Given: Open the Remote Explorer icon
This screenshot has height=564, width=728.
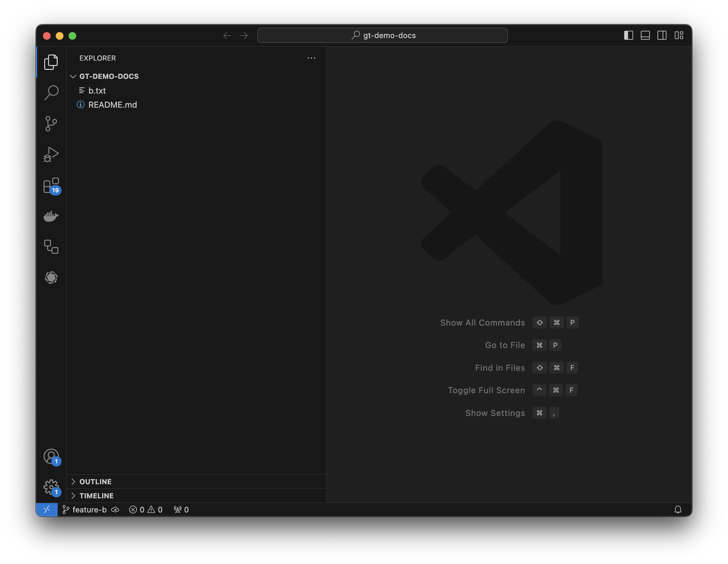Looking at the screenshot, I should pyautogui.click(x=51, y=247).
